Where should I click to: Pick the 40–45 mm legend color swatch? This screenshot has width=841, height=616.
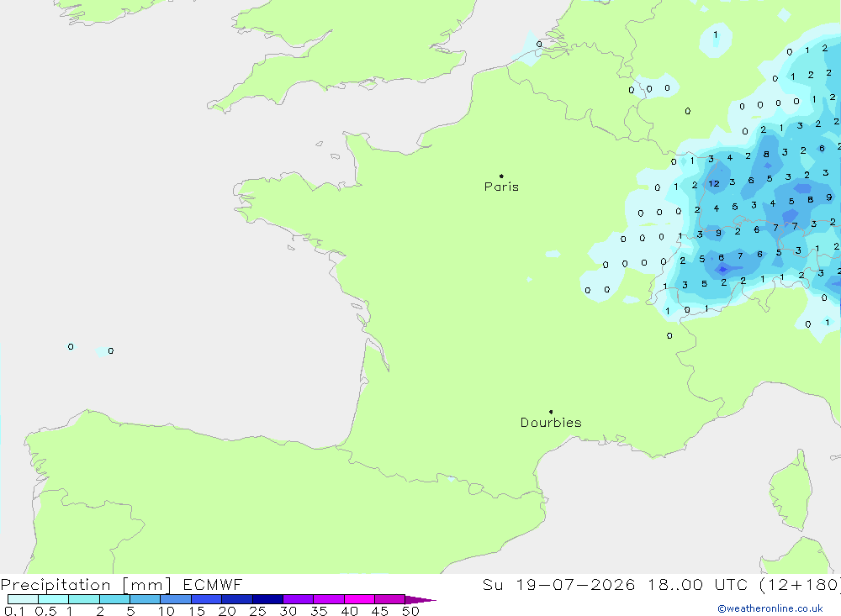click(359, 599)
